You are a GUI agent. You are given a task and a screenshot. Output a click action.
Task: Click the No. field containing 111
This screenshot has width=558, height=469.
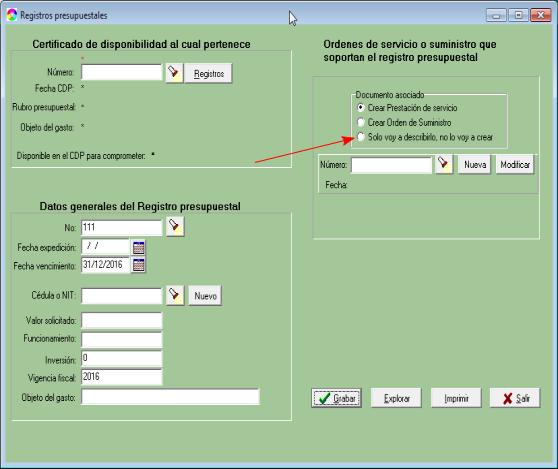click(x=122, y=227)
